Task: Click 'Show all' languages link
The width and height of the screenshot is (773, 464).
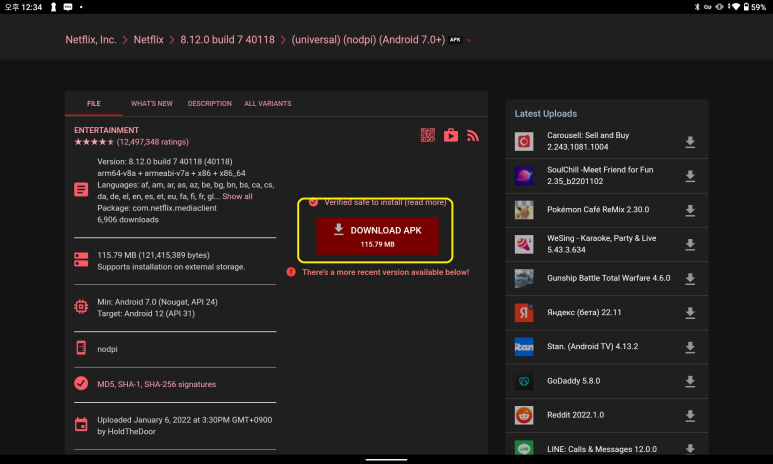Action: (x=237, y=196)
